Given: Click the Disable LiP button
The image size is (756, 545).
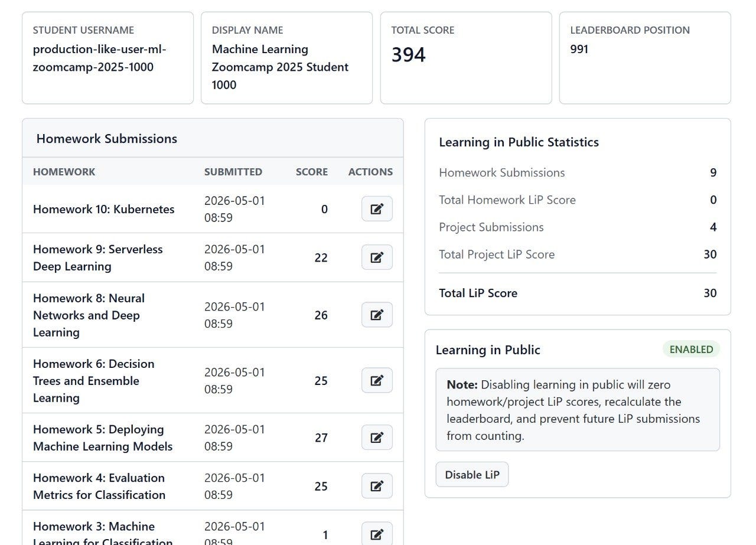Looking at the screenshot, I should pyautogui.click(x=472, y=475).
